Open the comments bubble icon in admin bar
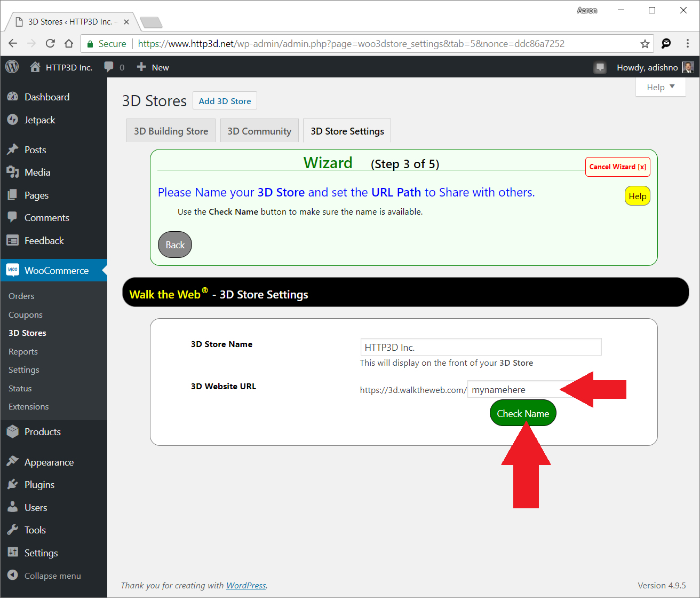 109,67
